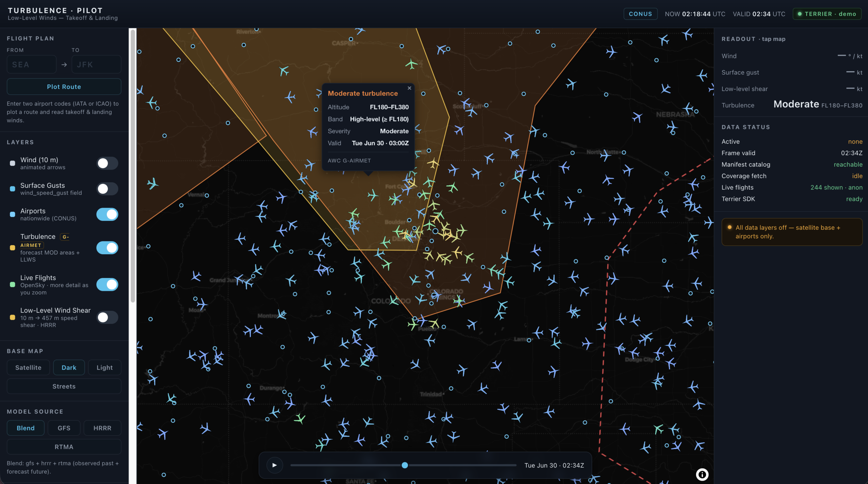Click the Plot Route button
868x484 pixels.
[64, 87]
